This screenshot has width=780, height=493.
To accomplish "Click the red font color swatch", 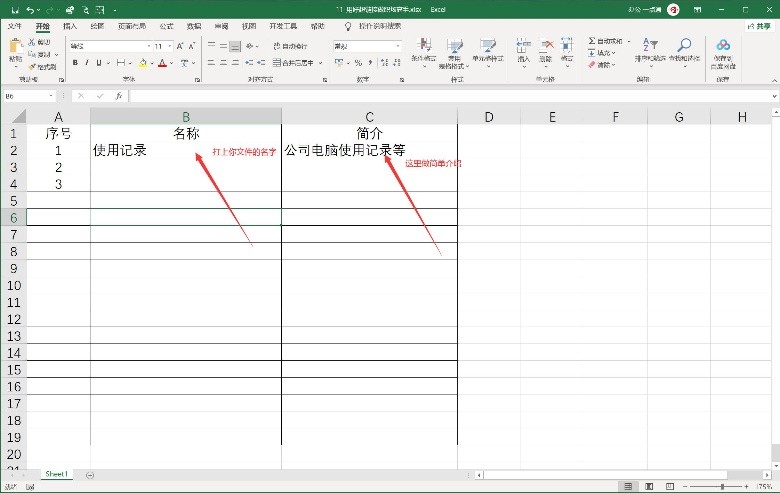I will pyautogui.click(x=162, y=63).
